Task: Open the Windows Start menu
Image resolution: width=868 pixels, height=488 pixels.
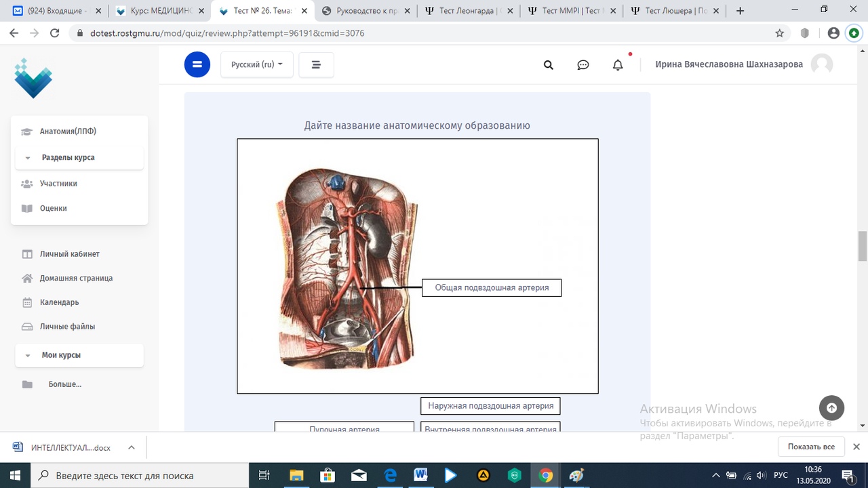Action: pyautogui.click(x=15, y=475)
